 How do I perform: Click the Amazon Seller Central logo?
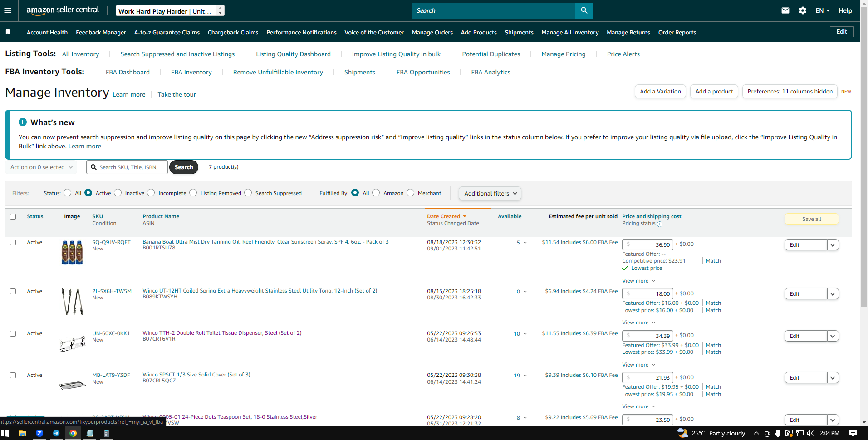(63, 10)
